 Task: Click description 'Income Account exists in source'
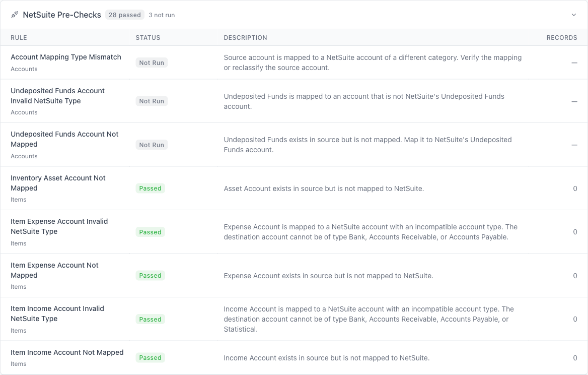pyautogui.click(x=327, y=358)
